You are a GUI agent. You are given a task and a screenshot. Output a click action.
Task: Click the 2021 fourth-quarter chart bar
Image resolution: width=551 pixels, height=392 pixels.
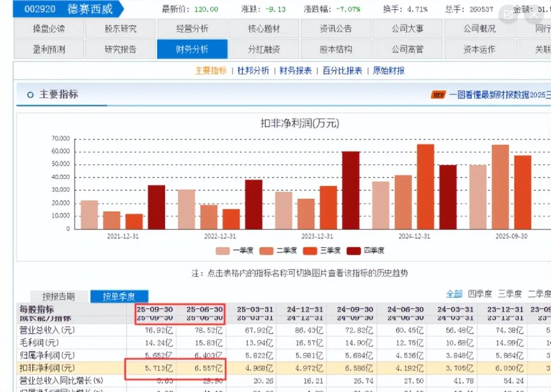point(157,207)
